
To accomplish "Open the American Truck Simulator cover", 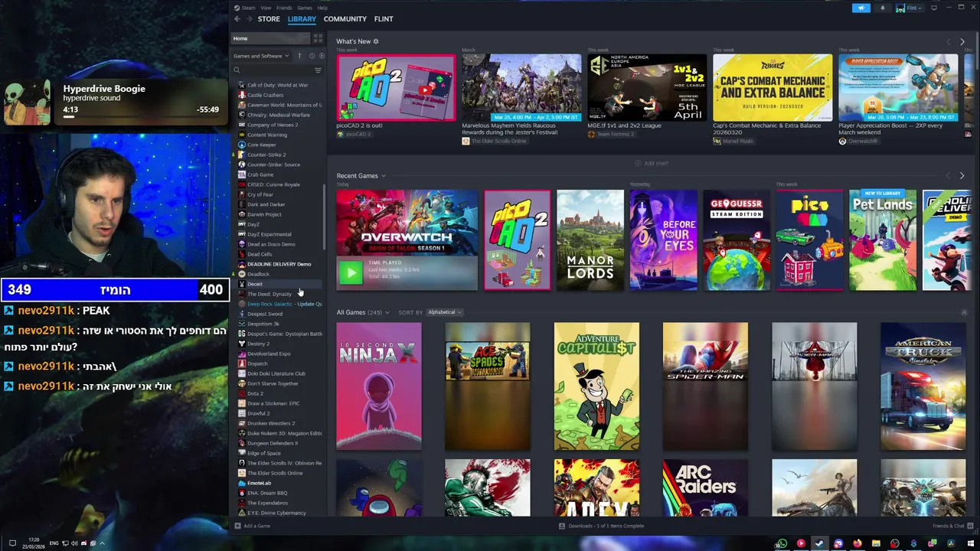I will click(923, 386).
